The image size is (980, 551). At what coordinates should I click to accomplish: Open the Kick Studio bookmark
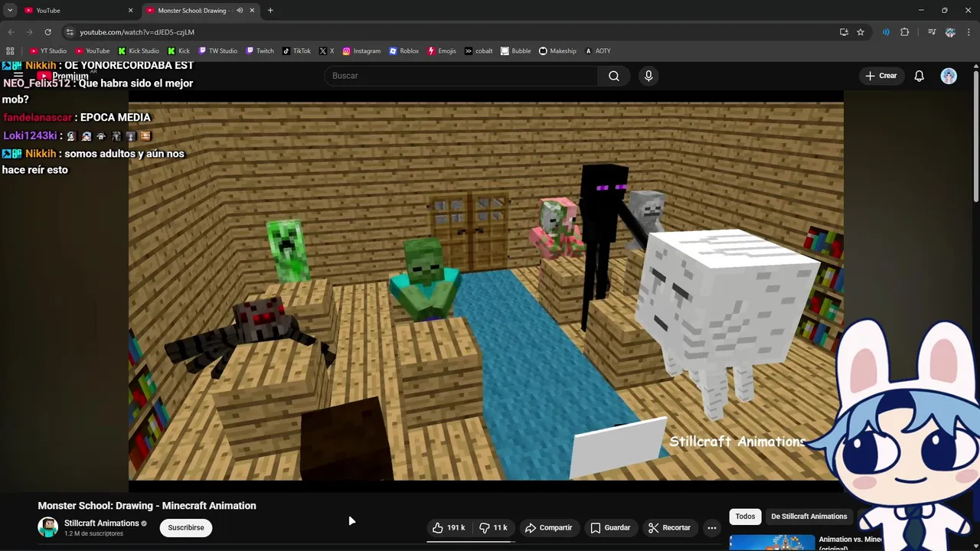[x=139, y=51]
